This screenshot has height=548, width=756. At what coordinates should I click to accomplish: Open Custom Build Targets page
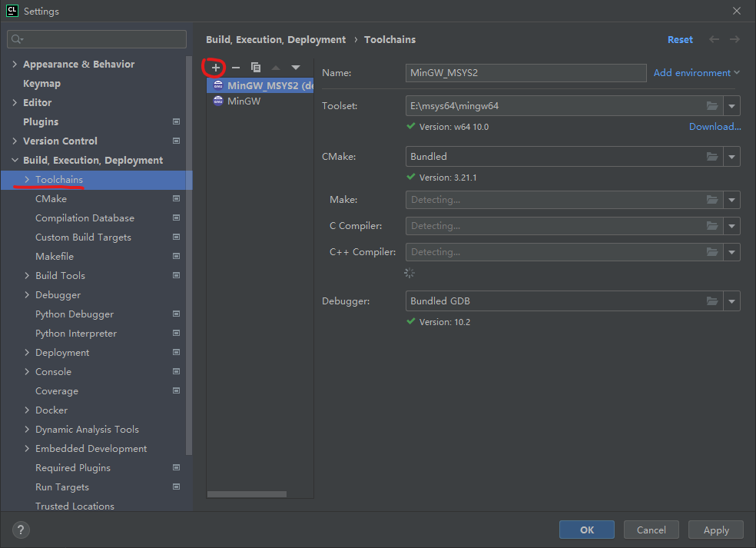[x=83, y=237]
